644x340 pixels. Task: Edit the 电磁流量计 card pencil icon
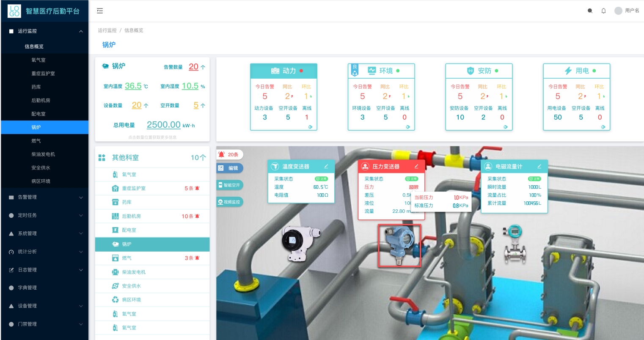(539, 167)
